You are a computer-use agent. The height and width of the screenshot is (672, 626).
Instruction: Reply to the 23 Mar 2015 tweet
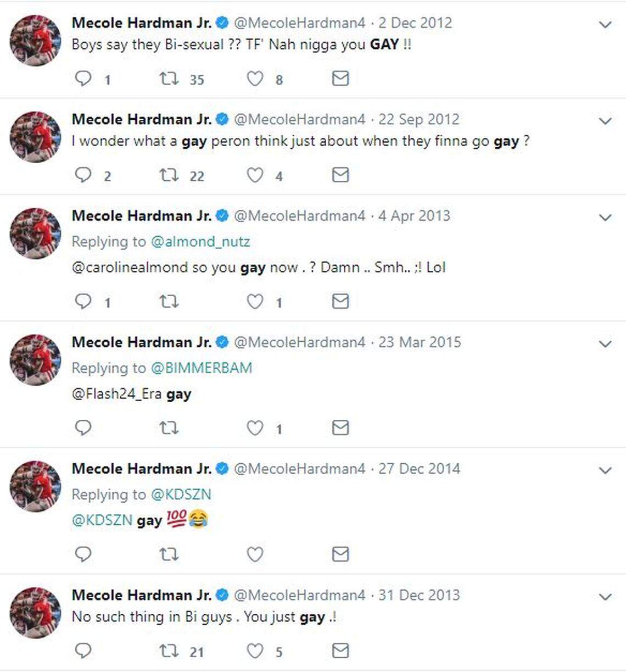pyautogui.click(x=83, y=427)
